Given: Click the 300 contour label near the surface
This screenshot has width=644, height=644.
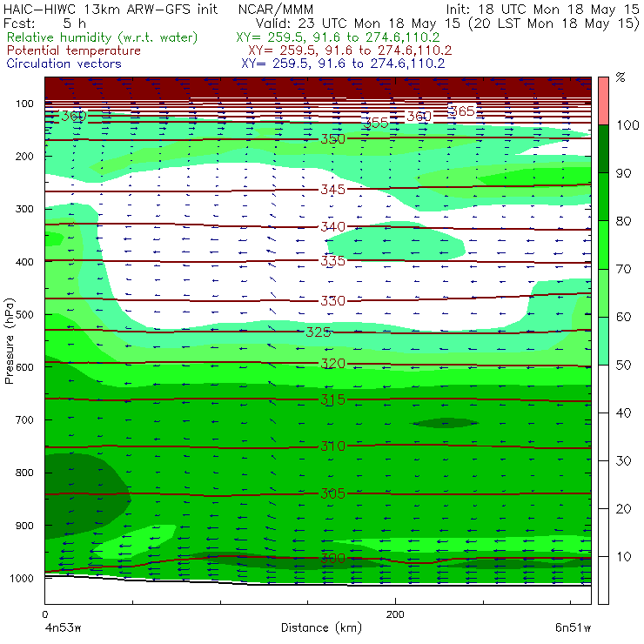Looking at the screenshot, I should click(x=332, y=558).
